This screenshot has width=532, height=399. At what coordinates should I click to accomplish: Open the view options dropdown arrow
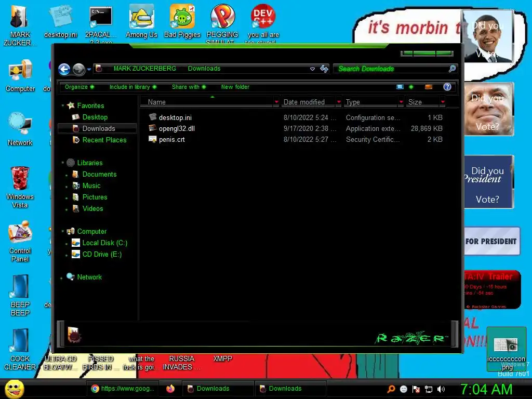coord(411,87)
